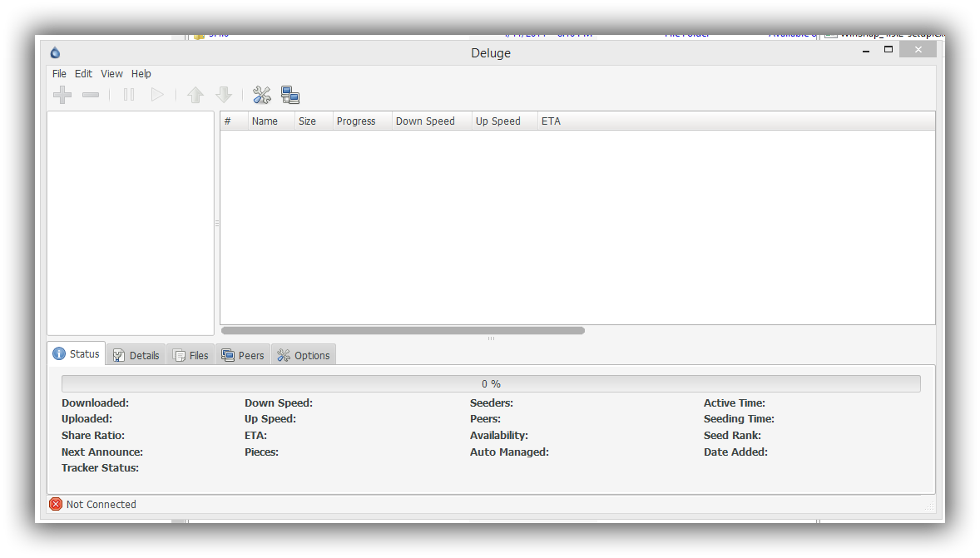The height and width of the screenshot is (558, 980).
Task: Open the Help menu
Action: [x=141, y=74]
